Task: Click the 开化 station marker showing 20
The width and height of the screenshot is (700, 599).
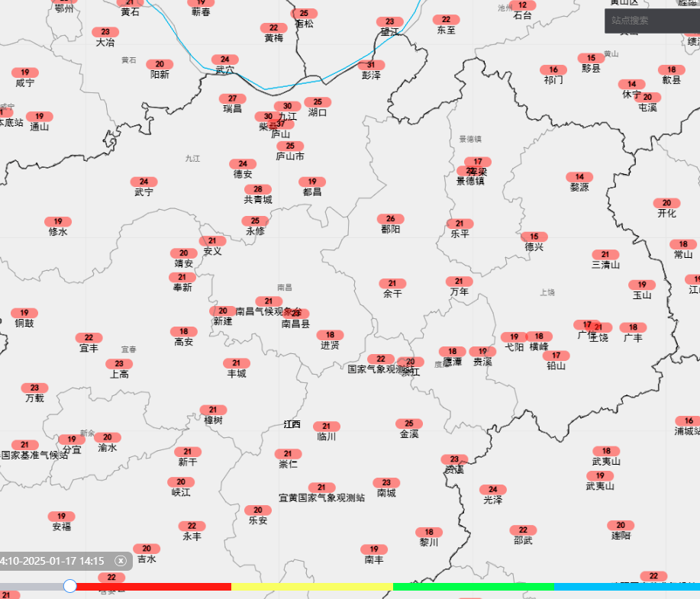Action: coord(666,204)
